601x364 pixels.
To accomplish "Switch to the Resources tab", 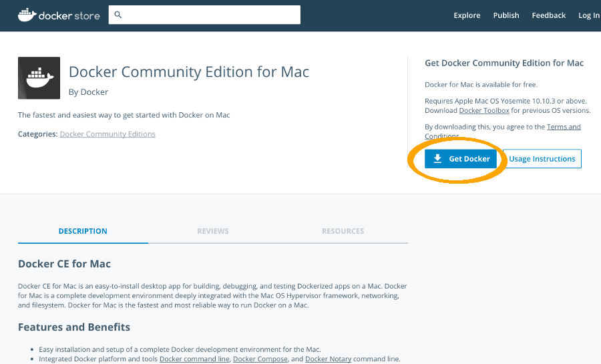I will pos(343,231).
